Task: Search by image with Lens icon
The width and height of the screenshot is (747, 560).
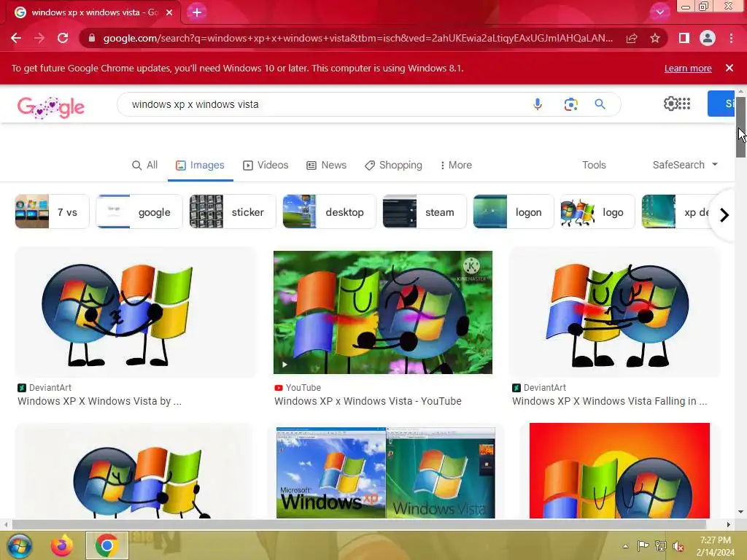Action: tap(570, 104)
